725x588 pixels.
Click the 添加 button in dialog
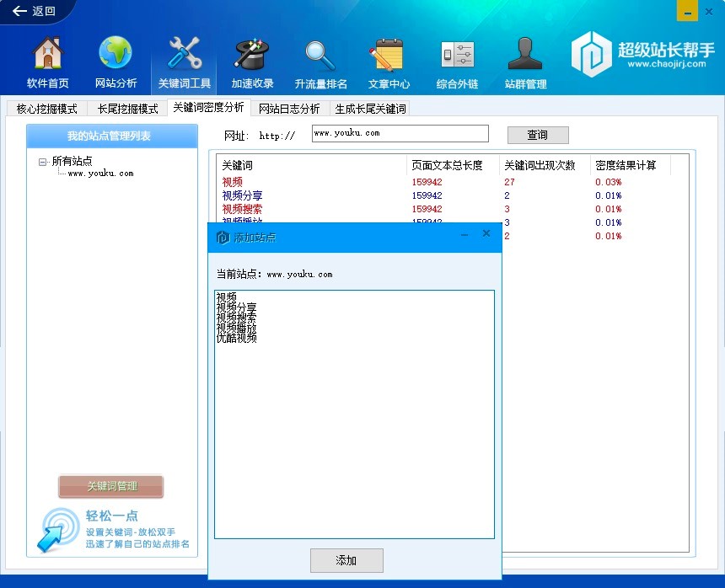coord(346,560)
